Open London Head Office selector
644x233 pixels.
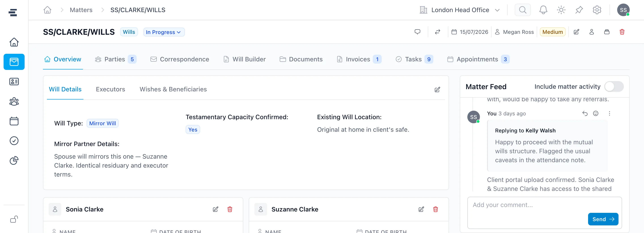460,10
